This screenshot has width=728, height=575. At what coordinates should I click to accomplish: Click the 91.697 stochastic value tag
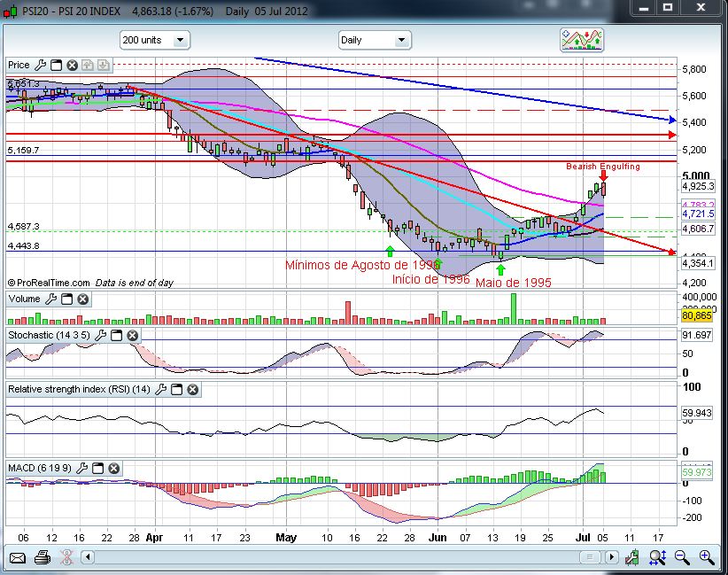[696, 335]
